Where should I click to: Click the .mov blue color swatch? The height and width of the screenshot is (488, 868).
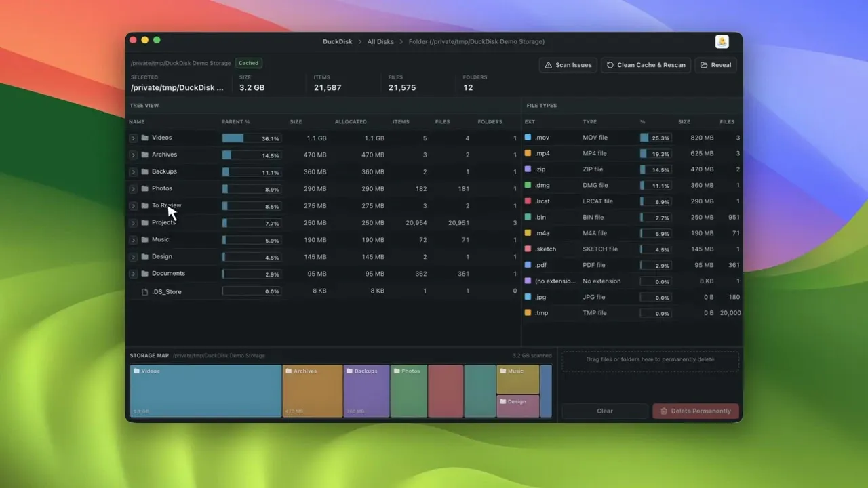tap(528, 138)
